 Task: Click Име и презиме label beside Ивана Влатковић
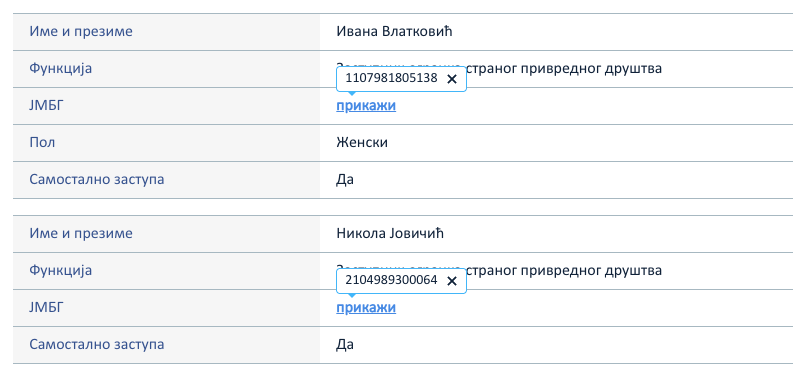(81, 31)
